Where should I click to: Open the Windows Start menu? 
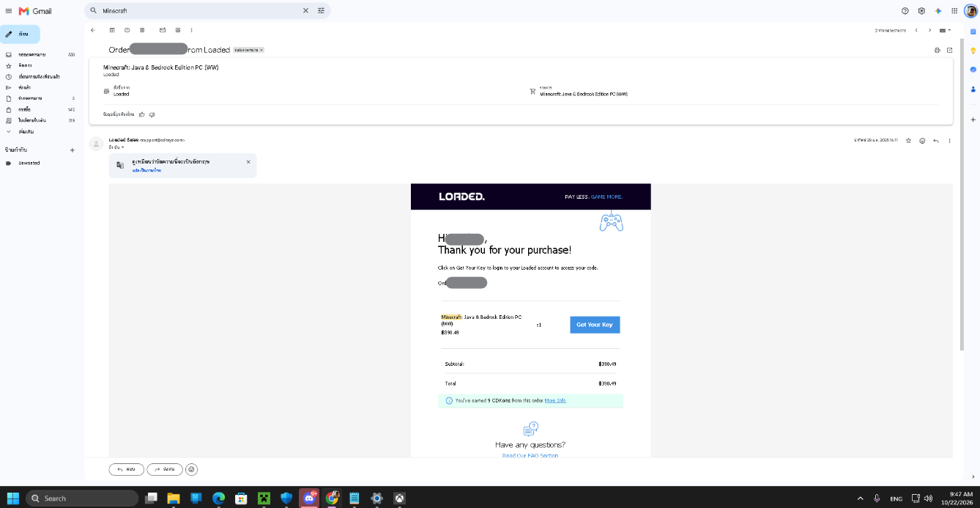click(x=12, y=498)
